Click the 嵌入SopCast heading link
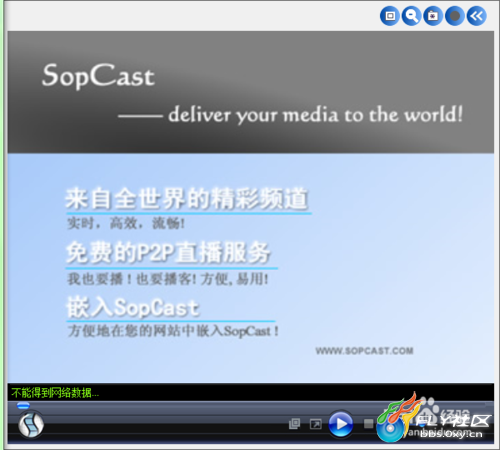 click(133, 307)
